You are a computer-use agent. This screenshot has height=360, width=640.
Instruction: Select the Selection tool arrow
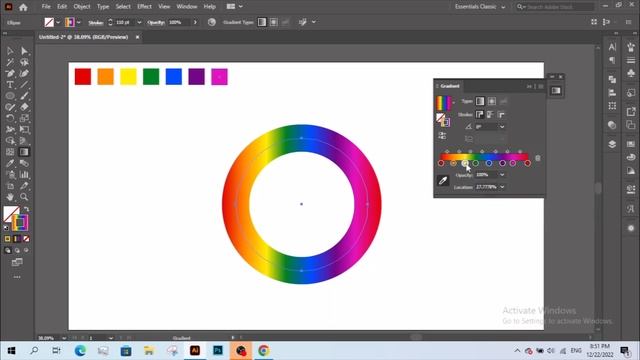click(x=10, y=51)
